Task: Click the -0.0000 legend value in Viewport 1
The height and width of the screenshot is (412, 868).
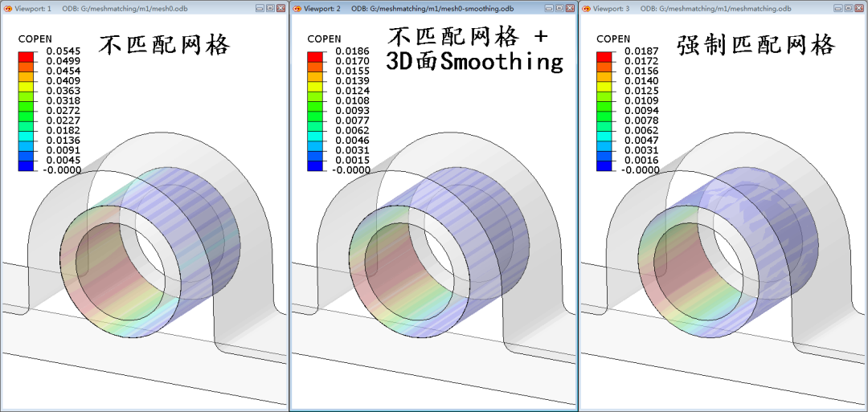Action: pyautogui.click(x=61, y=170)
